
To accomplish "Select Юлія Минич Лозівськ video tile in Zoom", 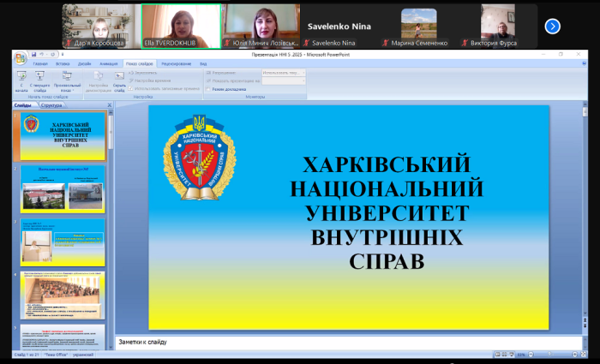I will tap(261, 26).
